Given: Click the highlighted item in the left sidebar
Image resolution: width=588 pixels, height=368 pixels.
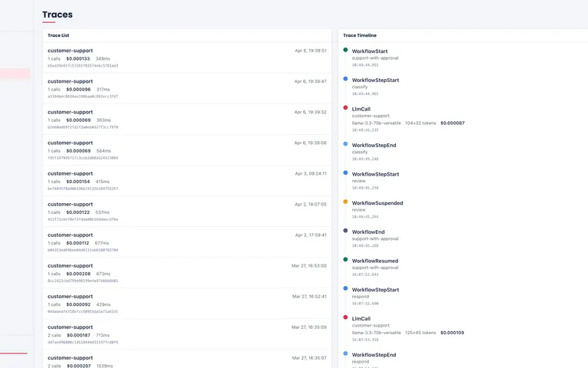Looking at the screenshot, I should point(15,74).
